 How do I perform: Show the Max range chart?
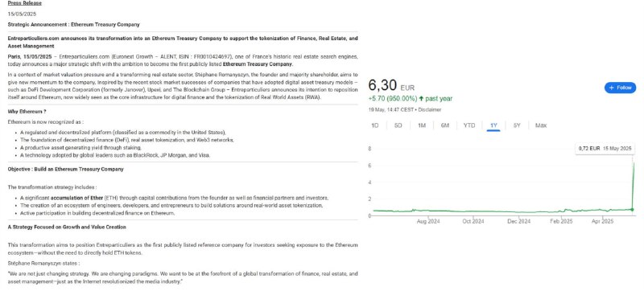coord(541,125)
